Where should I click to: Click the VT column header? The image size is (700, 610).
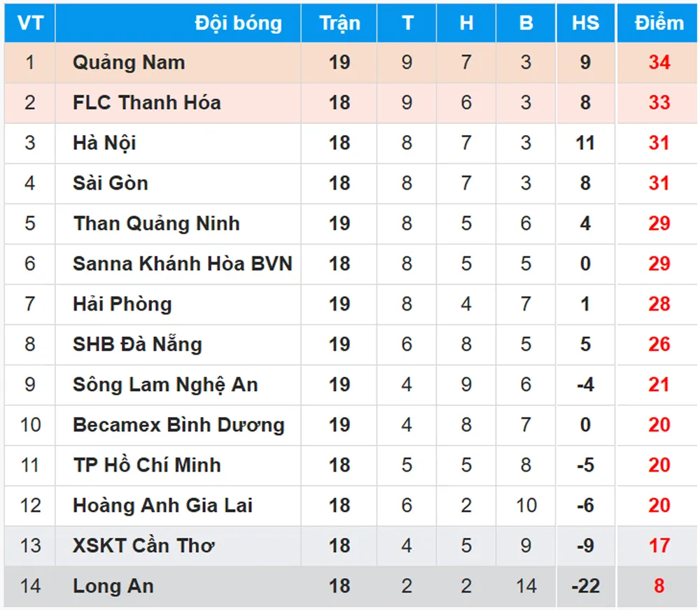30,23
